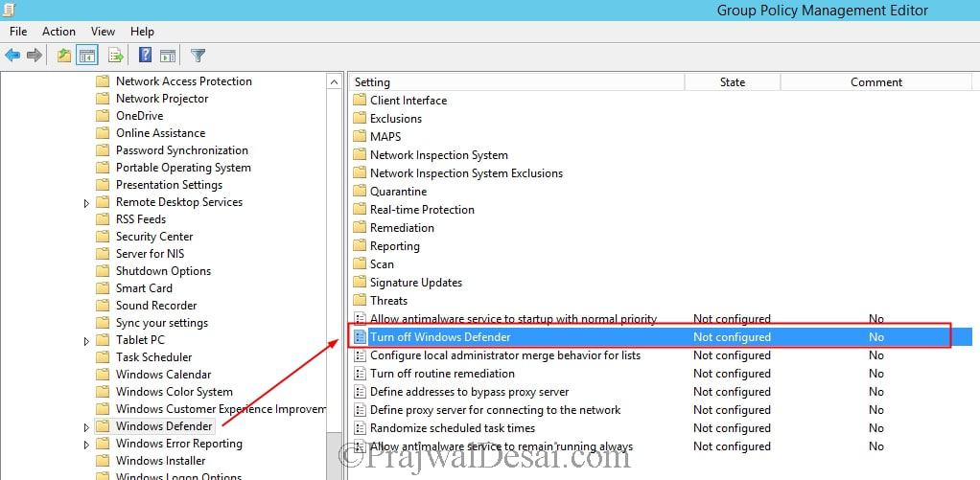Click the Quarantine folder icon
The height and width of the screenshot is (480, 980).
point(360,192)
